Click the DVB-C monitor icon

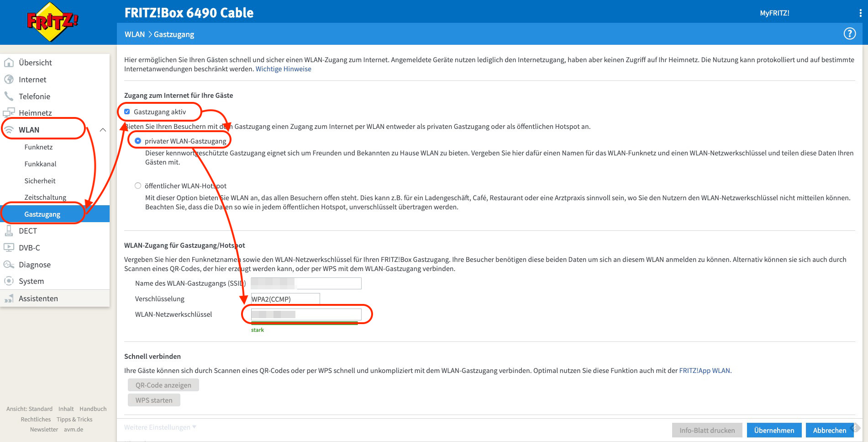(9, 248)
